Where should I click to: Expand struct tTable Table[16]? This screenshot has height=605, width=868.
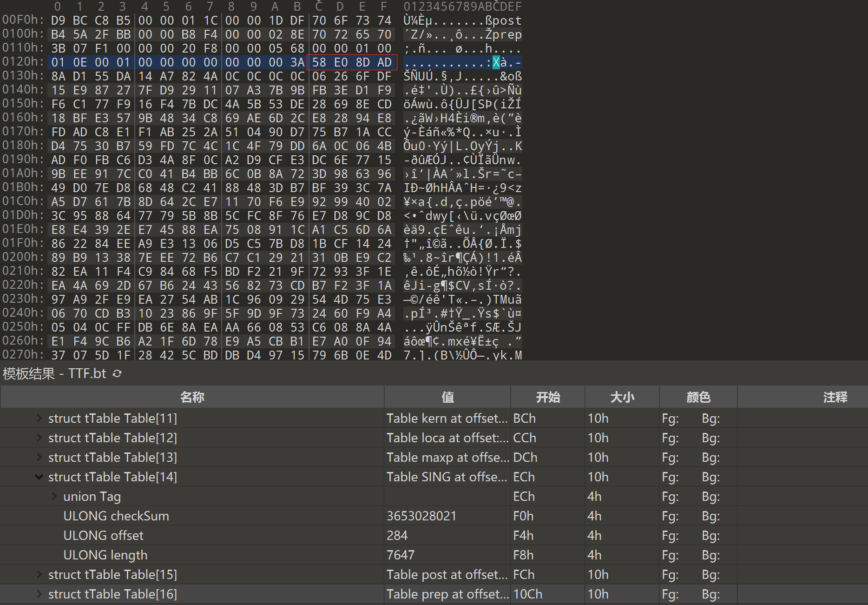point(39,594)
